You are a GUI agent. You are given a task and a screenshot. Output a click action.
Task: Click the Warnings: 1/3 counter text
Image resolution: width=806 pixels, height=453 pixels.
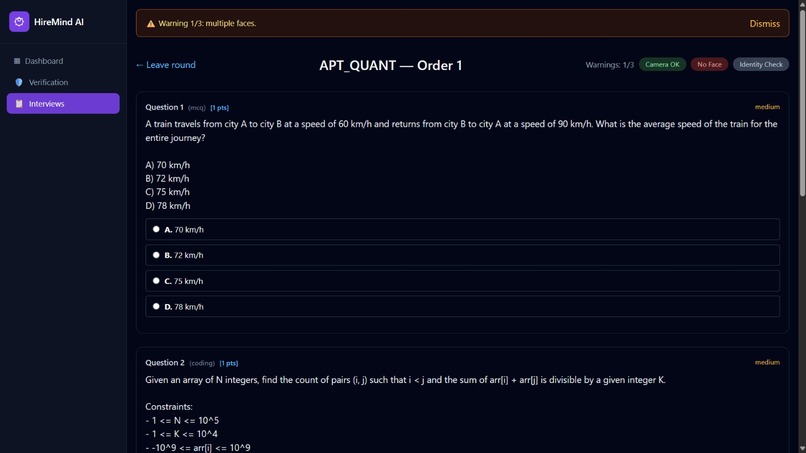(x=609, y=65)
